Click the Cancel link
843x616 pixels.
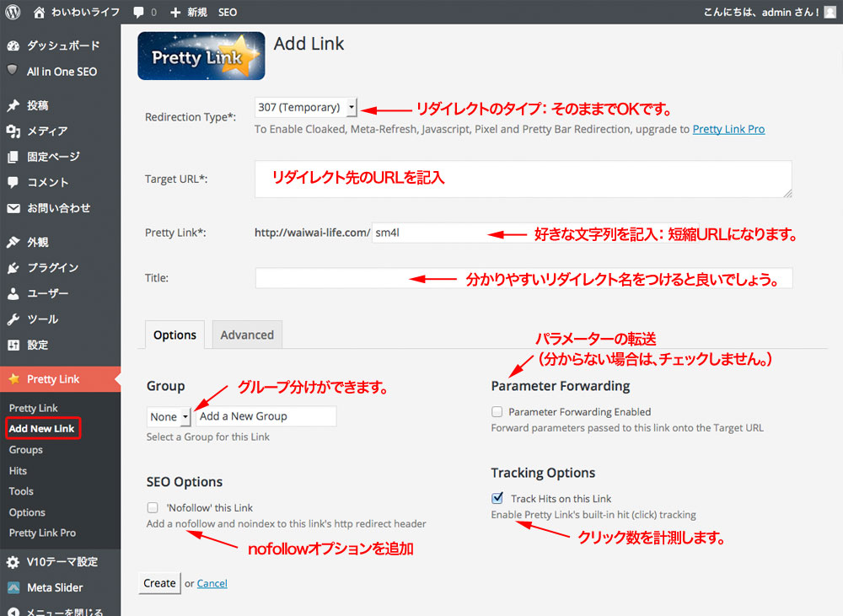click(212, 584)
